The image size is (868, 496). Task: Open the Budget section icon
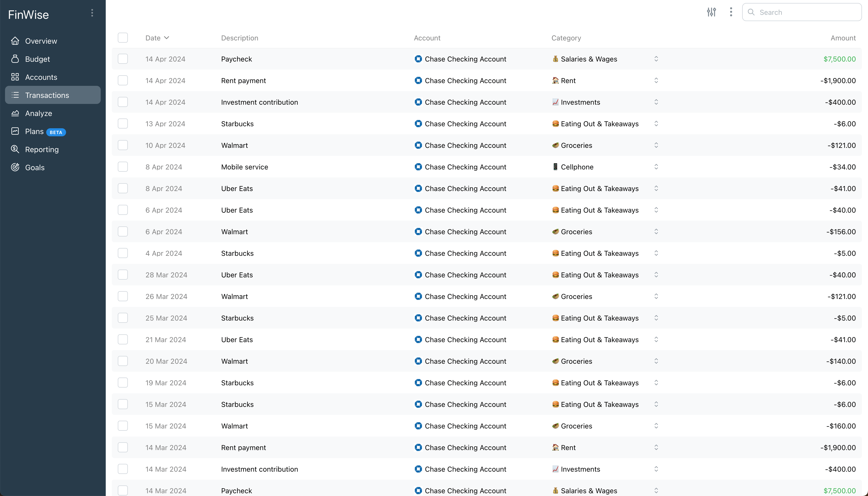16,58
